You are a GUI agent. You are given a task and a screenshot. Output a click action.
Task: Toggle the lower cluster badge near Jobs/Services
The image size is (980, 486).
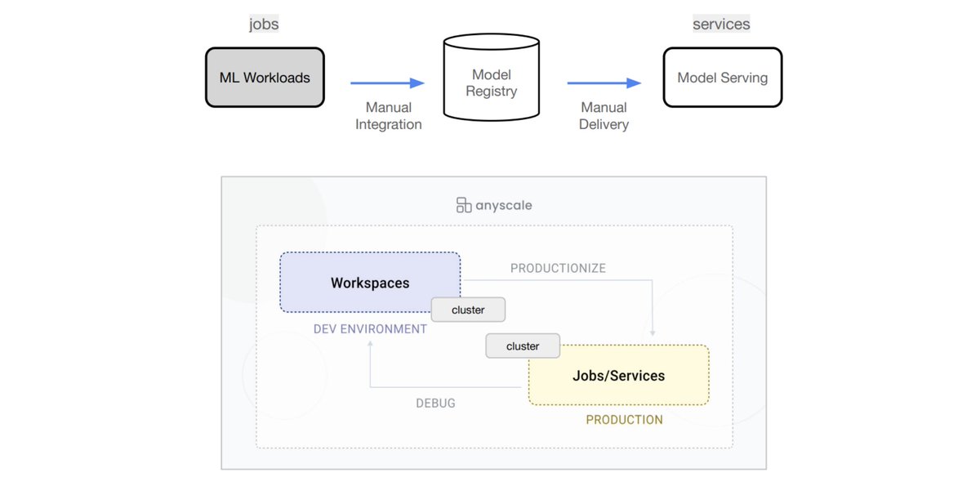522,346
